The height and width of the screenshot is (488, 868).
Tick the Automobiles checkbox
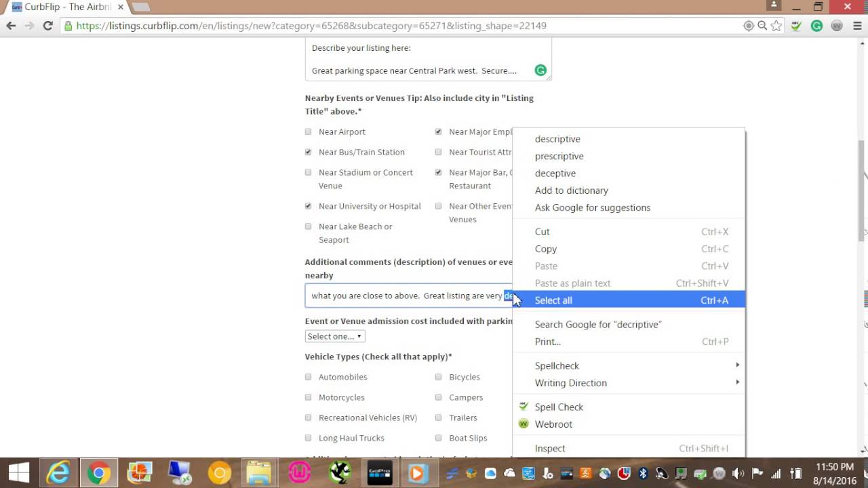309,377
